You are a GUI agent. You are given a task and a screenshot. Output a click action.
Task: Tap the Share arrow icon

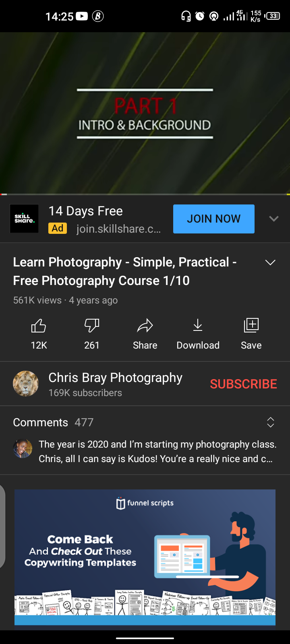point(145,325)
